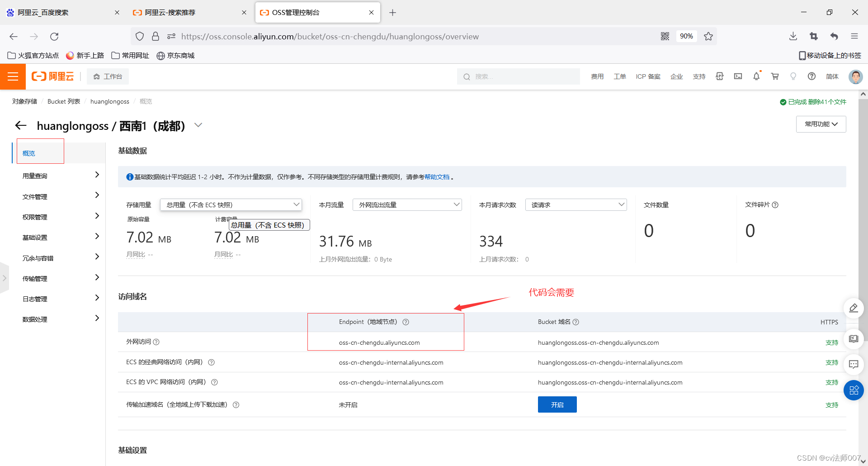Click the browser screenshot crop icon

tap(814, 36)
